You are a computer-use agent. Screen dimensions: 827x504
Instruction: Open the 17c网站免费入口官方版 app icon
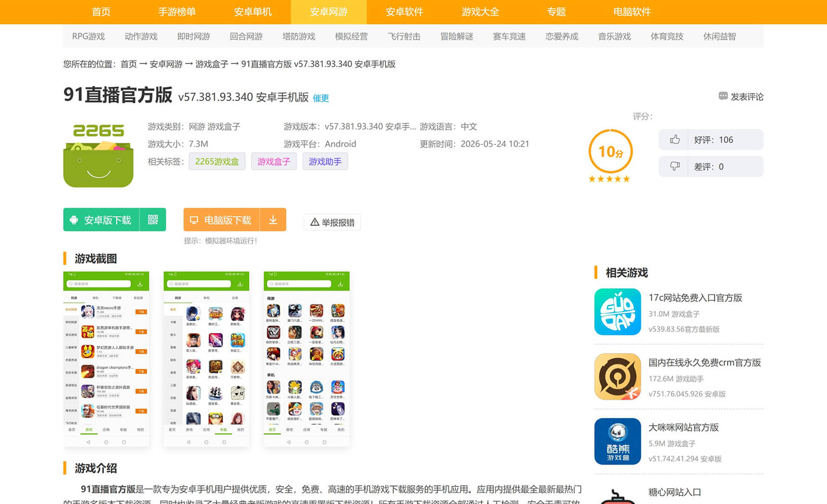618,312
